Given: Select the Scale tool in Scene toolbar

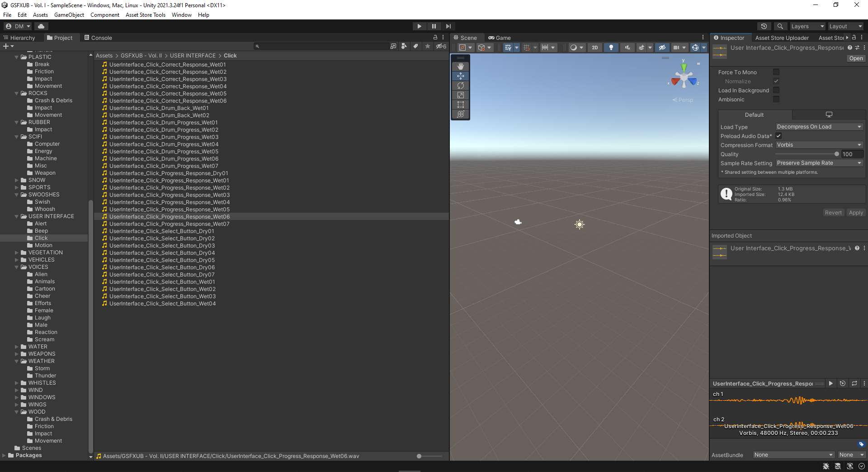Looking at the screenshot, I should [x=461, y=95].
